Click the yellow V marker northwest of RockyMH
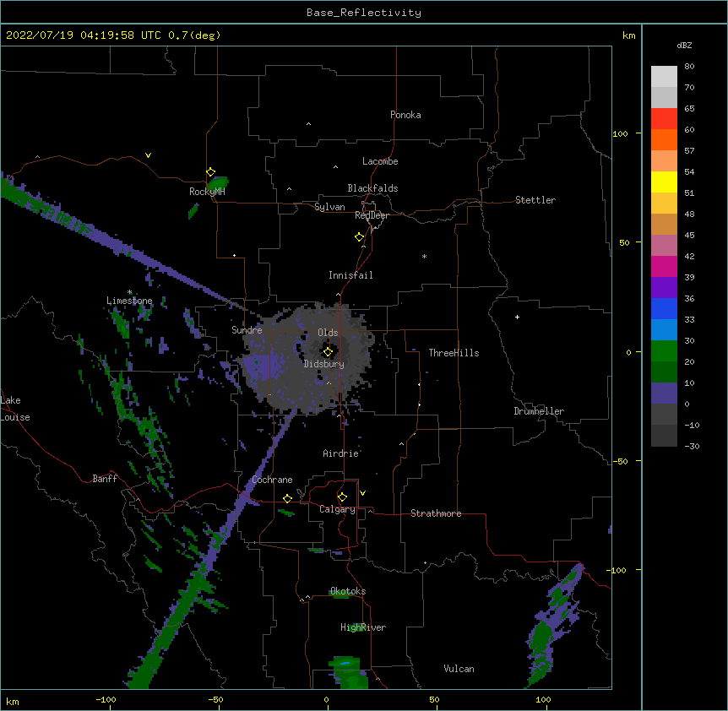The height and width of the screenshot is (711, 728). (x=148, y=155)
